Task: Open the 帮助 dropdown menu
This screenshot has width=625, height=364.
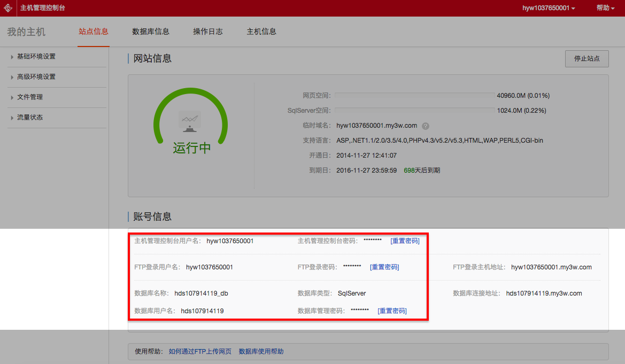Action: (x=605, y=8)
